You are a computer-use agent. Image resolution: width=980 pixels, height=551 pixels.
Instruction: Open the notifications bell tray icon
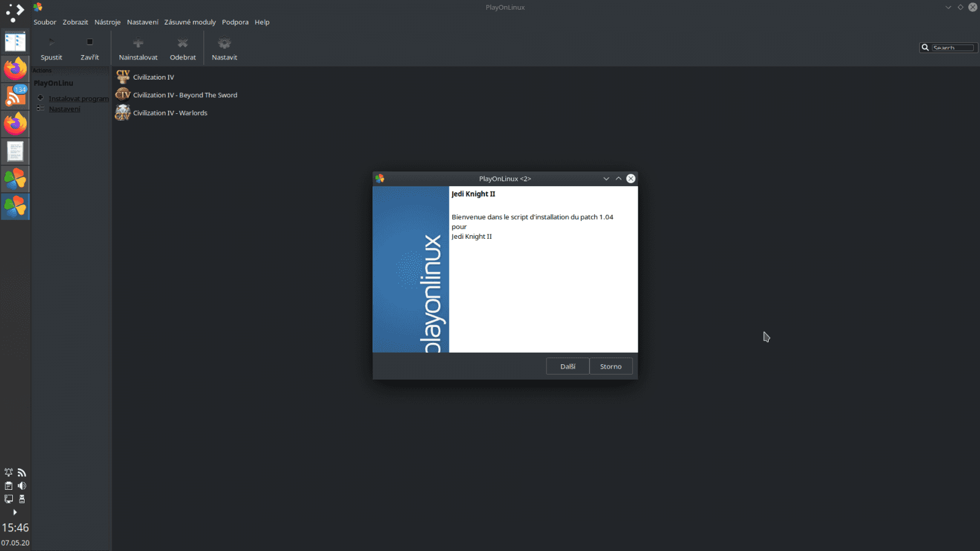9,472
